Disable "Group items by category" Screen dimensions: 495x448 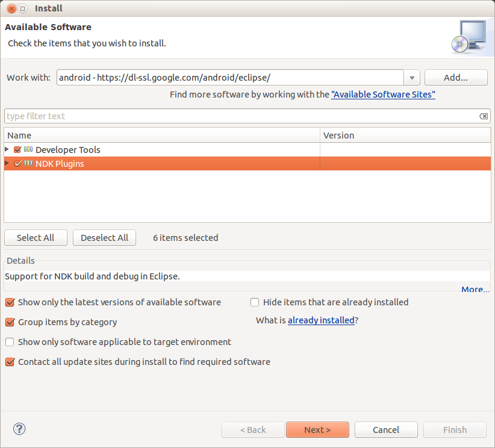[9, 322]
